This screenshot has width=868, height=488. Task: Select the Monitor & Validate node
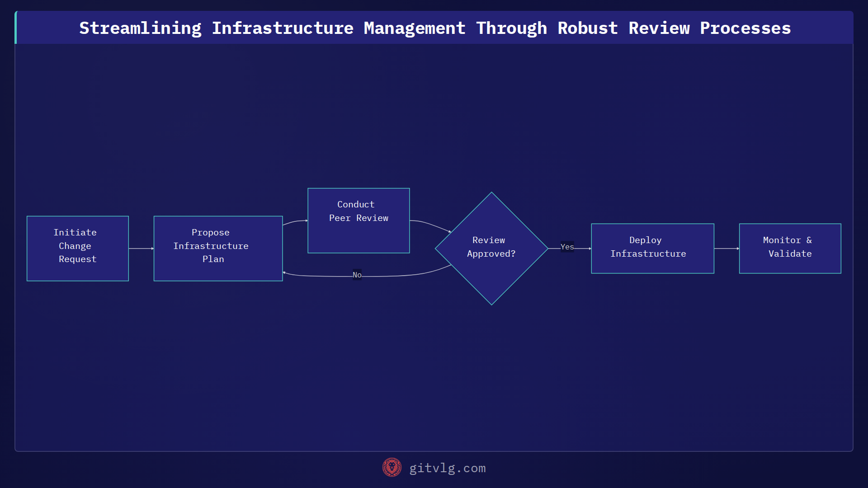790,249
